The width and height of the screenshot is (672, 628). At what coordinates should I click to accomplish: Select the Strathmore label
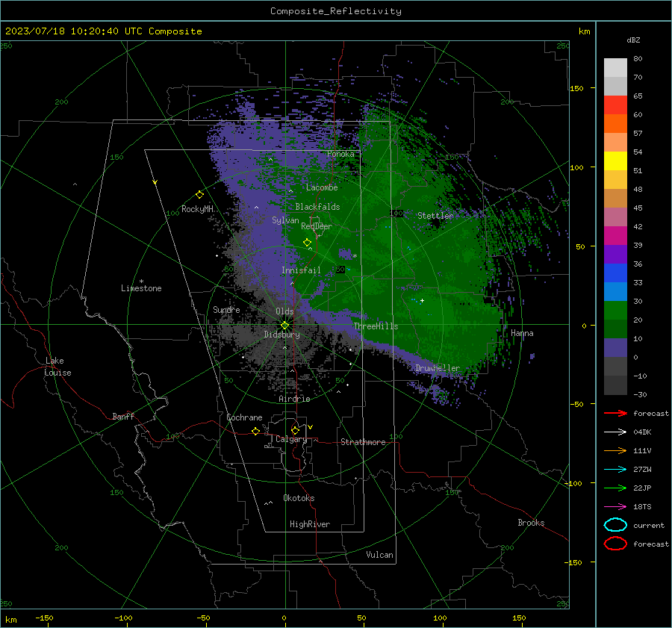coord(363,442)
